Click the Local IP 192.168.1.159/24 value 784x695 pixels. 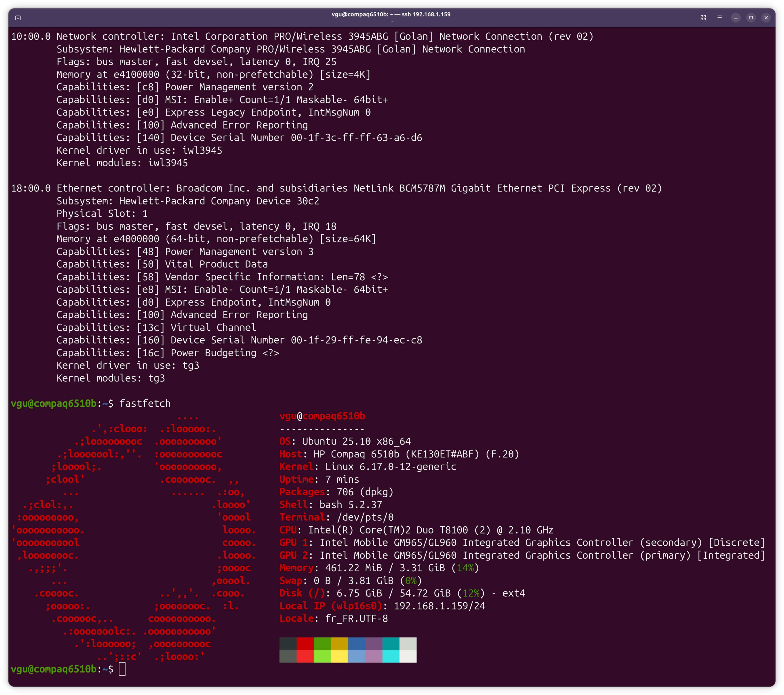439,606
